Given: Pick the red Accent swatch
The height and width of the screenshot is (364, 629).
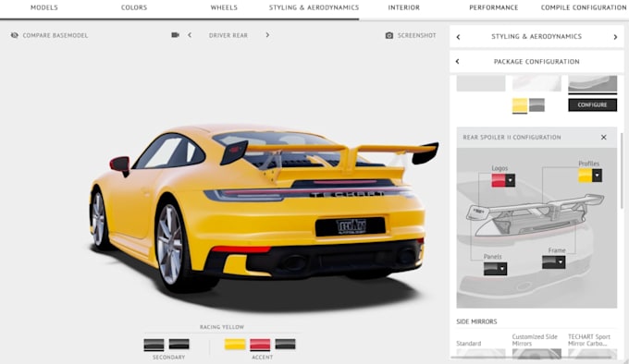Looking at the screenshot, I should 260,345.
